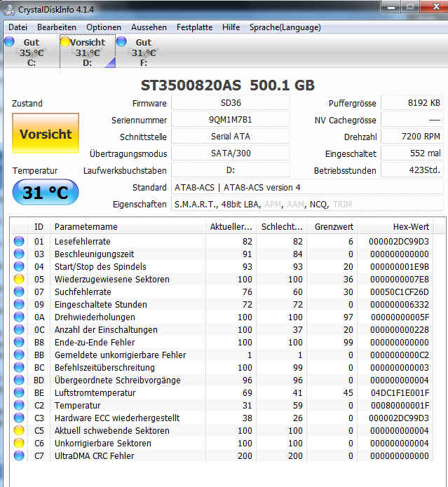Click the Laufwerksbuchstaben field D:

pyautogui.click(x=231, y=170)
